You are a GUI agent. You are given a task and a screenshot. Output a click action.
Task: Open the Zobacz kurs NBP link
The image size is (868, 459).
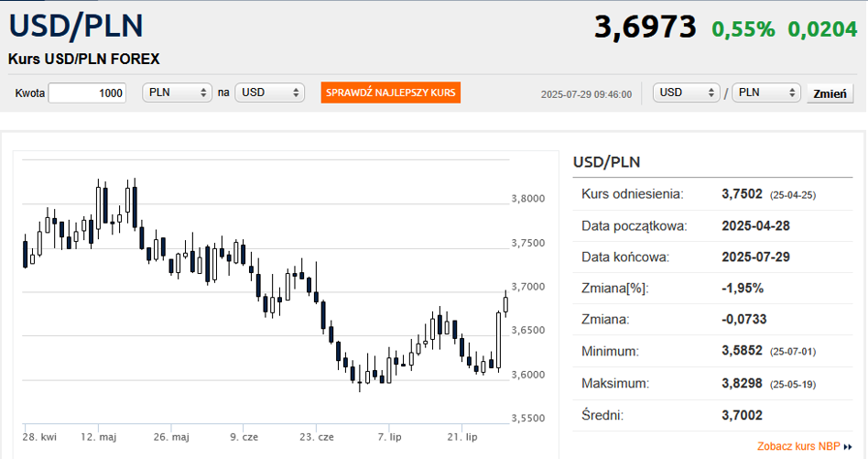(x=798, y=447)
